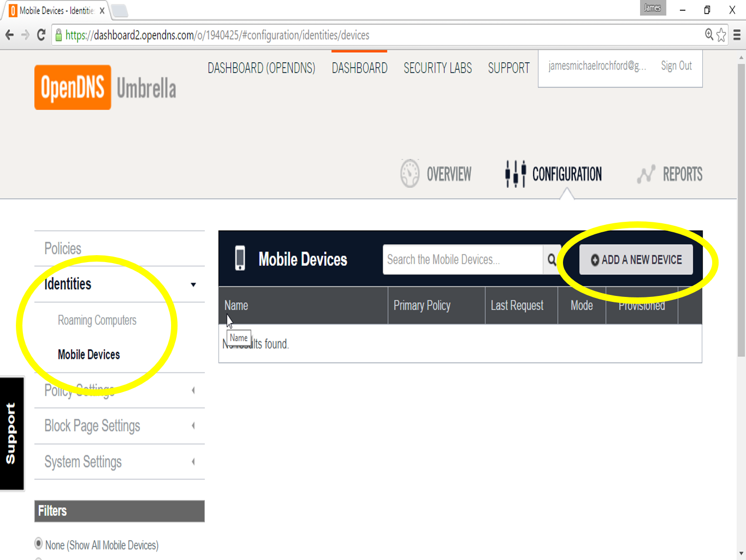The image size is (746, 560).
Task: Click the Overview gauge icon
Action: coord(410,174)
